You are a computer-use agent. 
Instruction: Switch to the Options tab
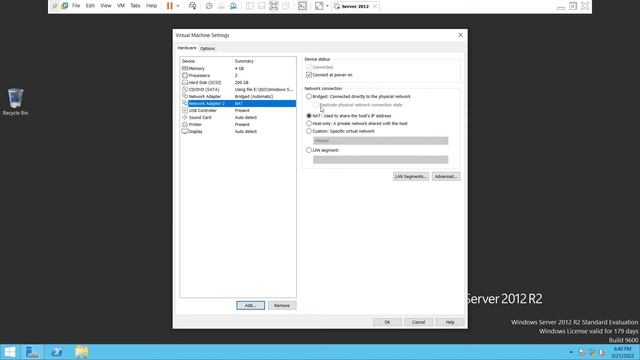pos(207,49)
